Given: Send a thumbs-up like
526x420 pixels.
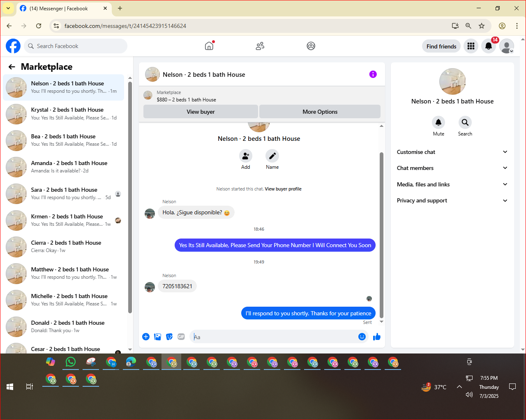Looking at the screenshot, I should [377, 337].
